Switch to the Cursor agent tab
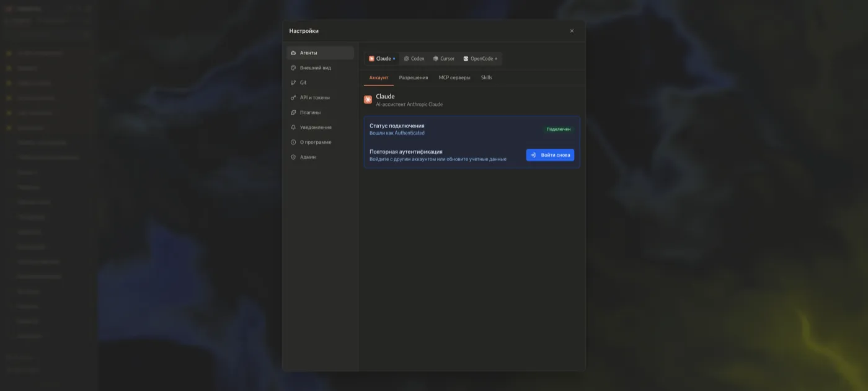The height and width of the screenshot is (391, 868). pyautogui.click(x=444, y=59)
